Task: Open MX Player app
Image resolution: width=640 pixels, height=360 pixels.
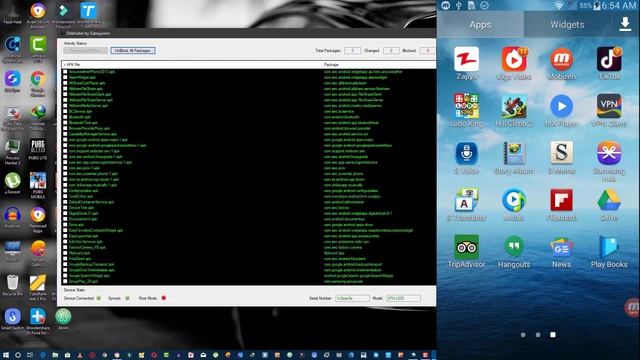Action: tap(561, 106)
